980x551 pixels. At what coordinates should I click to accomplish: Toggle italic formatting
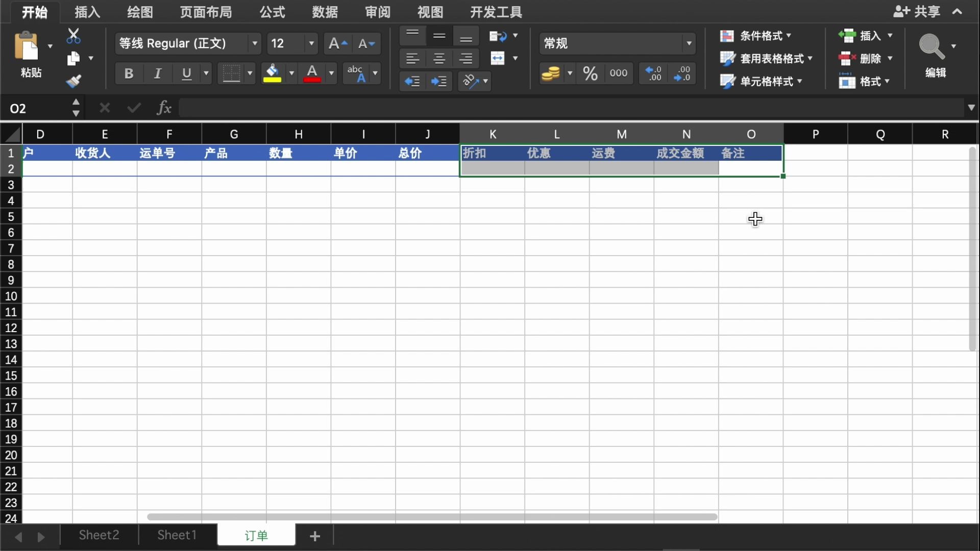click(x=158, y=73)
